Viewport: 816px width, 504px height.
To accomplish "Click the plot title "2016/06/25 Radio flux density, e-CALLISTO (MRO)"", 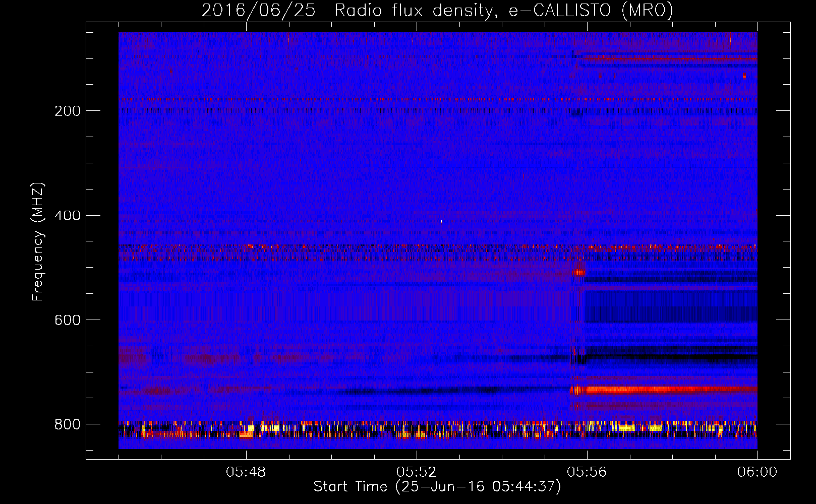I will (437, 10).
